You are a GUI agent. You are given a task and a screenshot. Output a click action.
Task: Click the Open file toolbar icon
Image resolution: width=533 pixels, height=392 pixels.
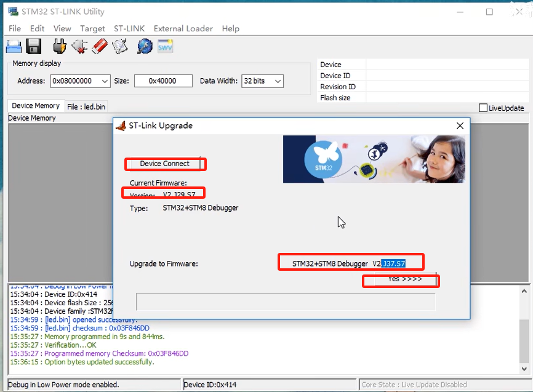tap(14, 46)
